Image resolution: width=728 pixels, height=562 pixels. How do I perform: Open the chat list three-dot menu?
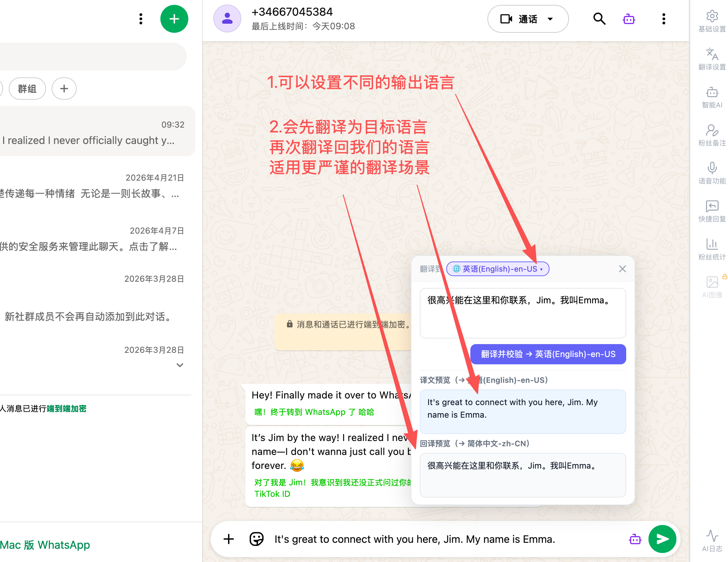pos(141,19)
